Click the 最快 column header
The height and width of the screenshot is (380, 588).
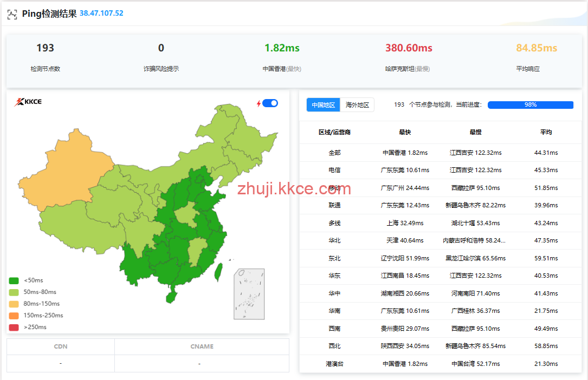pyautogui.click(x=405, y=132)
